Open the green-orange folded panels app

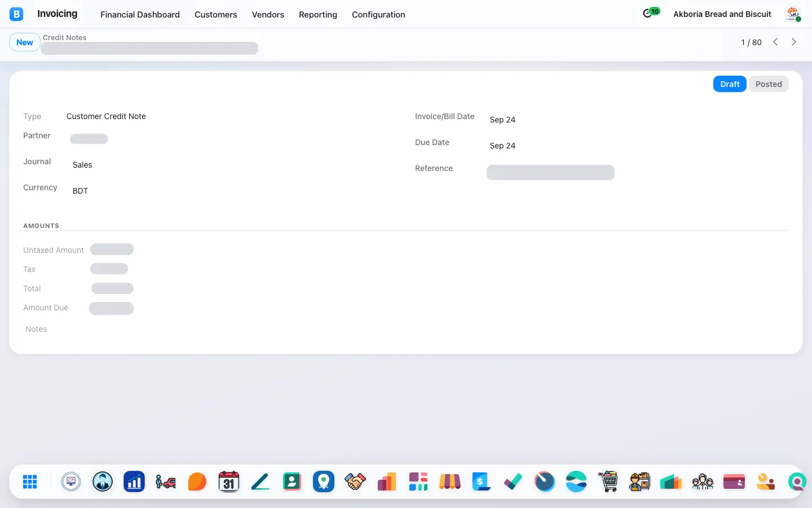coord(671,481)
